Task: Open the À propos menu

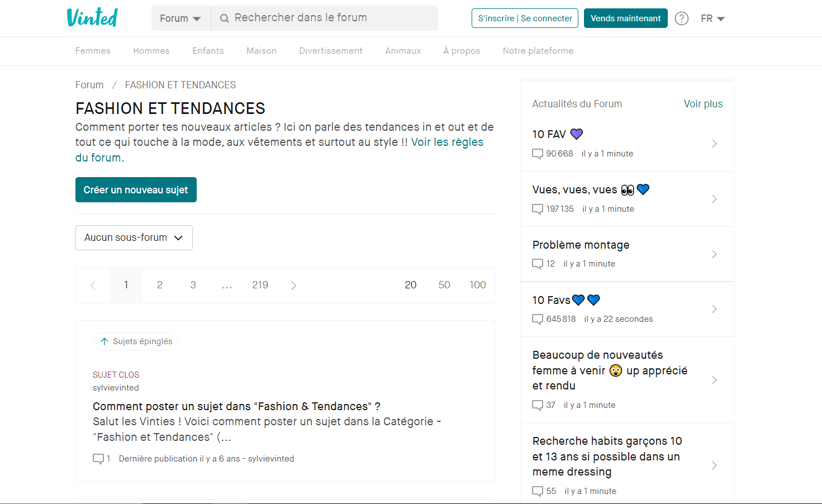Action: [462, 51]
